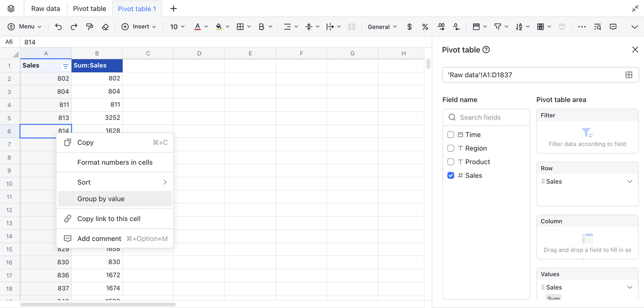Click the comment icon in the toolbar

[x=613, y=27]
